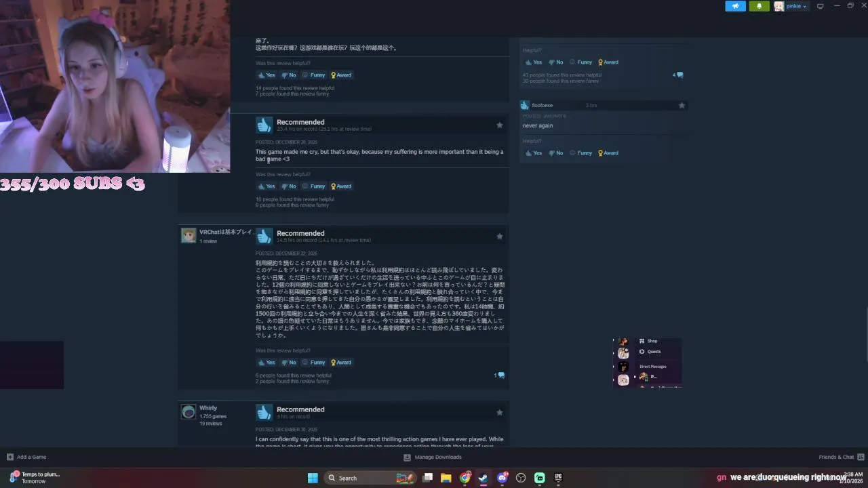The height and width of the screenshot is (488, 868).
Task: Open Shop in Discord overlay
Action: click(648, 341)
